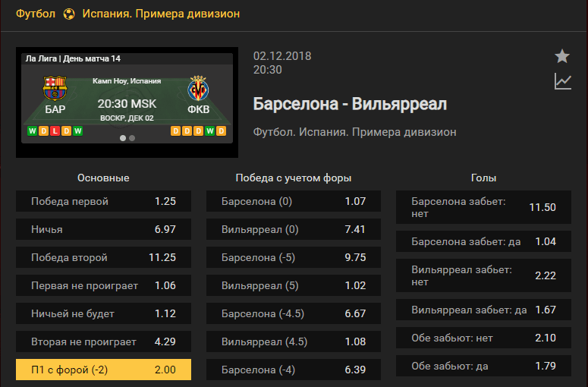Click the 20:30 MSK kickoff time in widget

pos(127,104)
